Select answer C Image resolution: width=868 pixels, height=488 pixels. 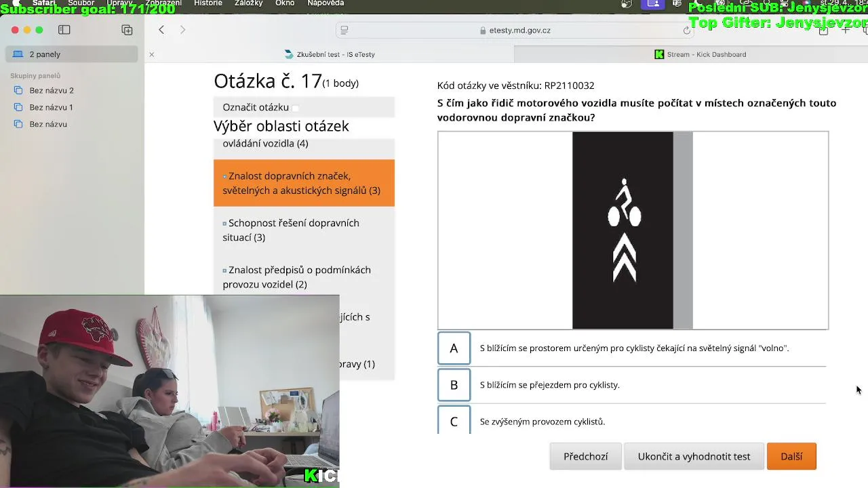tap(454, 421)
